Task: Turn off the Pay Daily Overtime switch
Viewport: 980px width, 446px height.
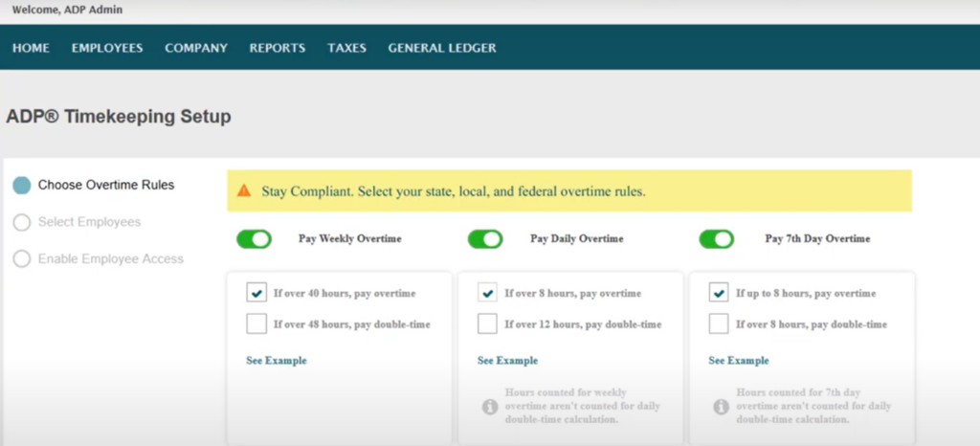Action: click(485, 239)
